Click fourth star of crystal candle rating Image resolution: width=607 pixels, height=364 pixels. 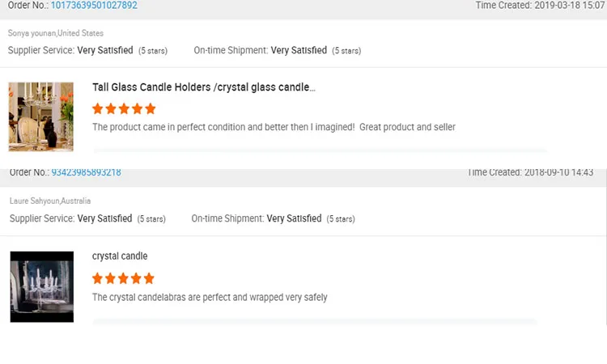136,278
